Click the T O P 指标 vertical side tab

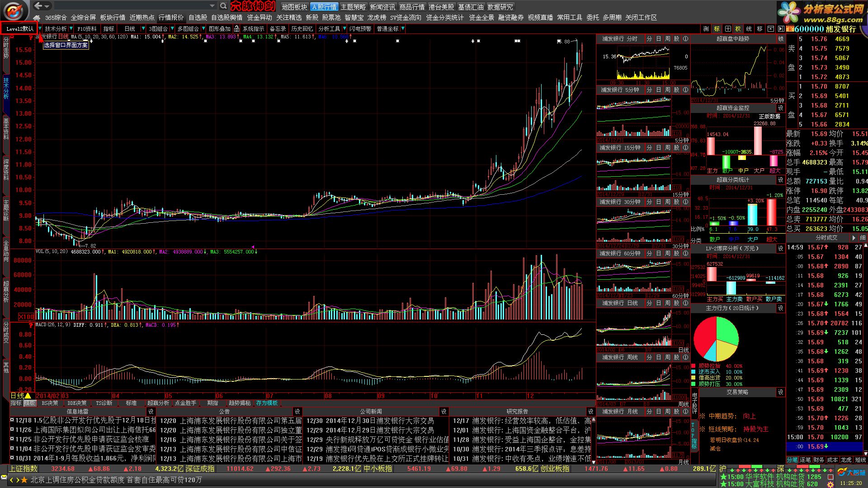click(x=694, y=435)
